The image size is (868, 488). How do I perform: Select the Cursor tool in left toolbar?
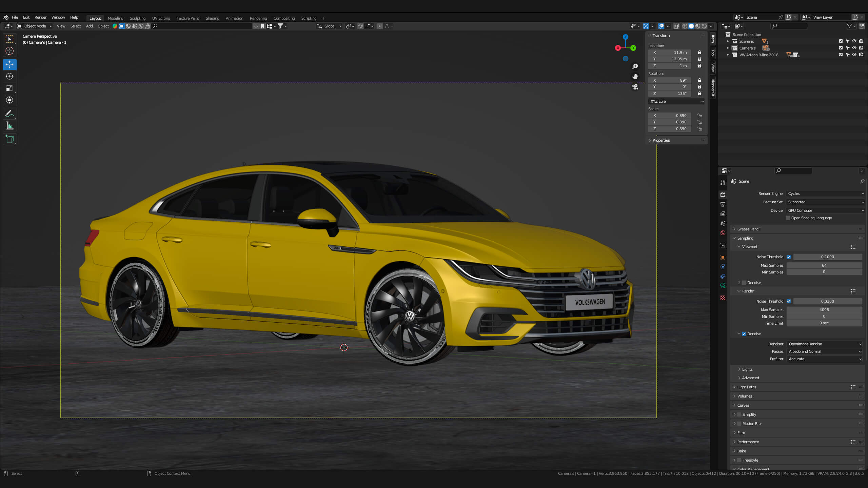pos(9,51)
